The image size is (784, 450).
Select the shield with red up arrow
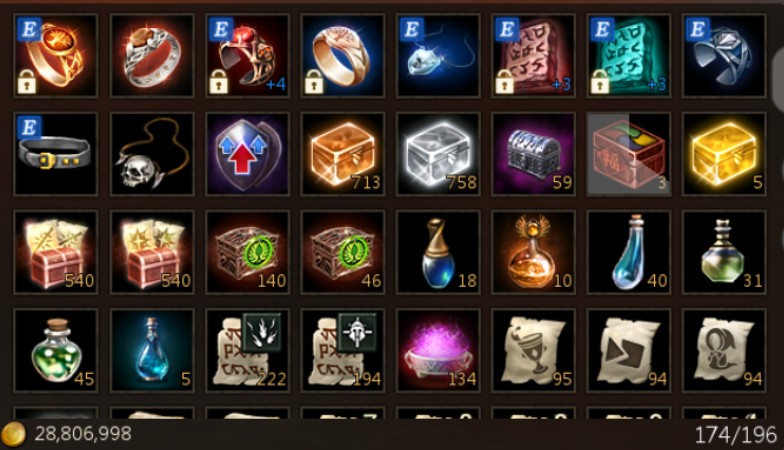pos(247,154)
